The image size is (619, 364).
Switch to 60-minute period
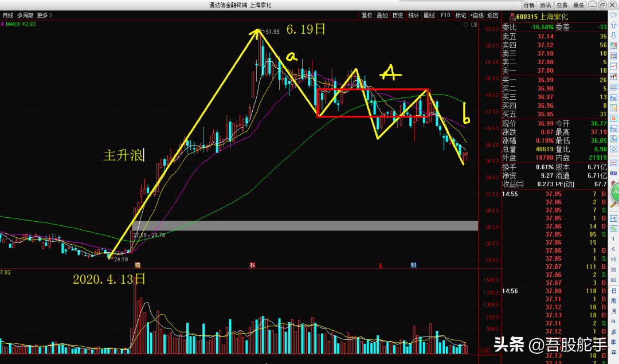(x=613, y=280)
